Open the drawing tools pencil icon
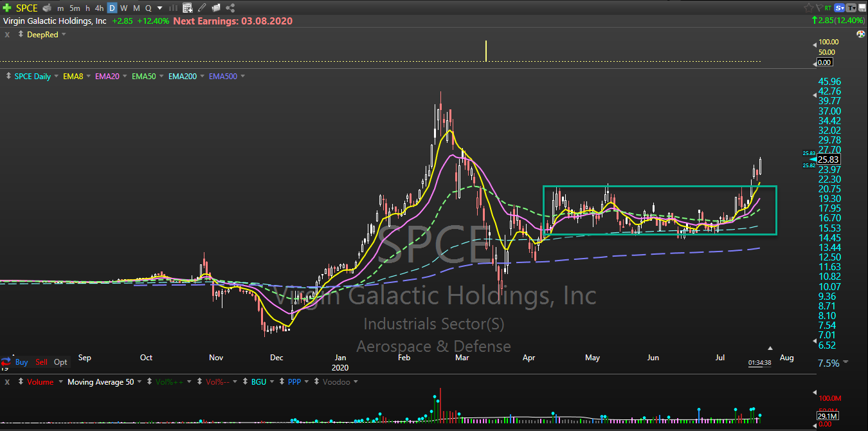868x431 pixels. point(202,8)
